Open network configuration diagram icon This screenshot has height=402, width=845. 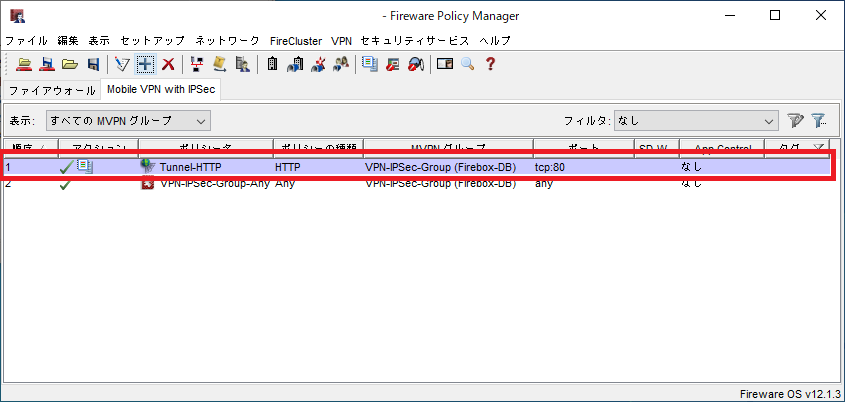coord(197,64)
